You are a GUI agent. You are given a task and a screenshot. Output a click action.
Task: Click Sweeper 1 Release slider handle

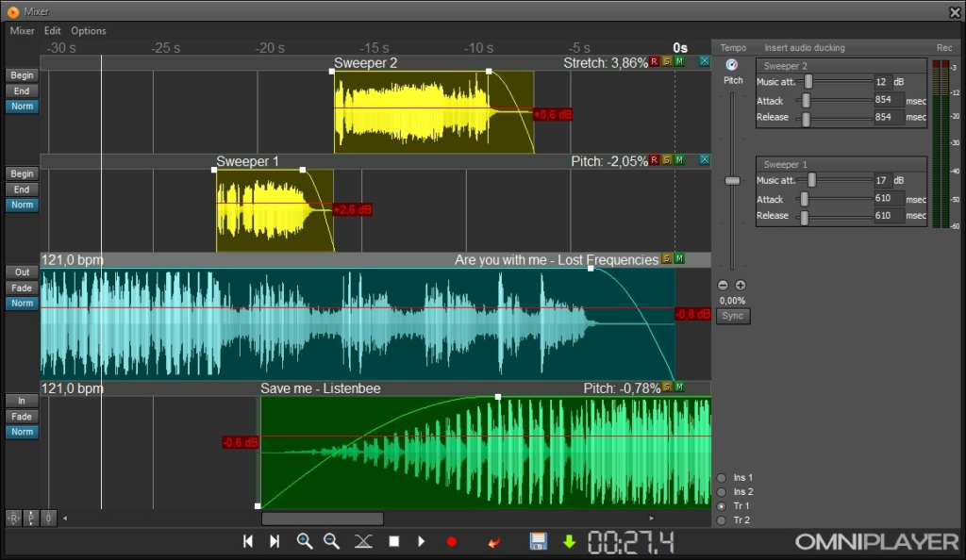click(804, 217)
